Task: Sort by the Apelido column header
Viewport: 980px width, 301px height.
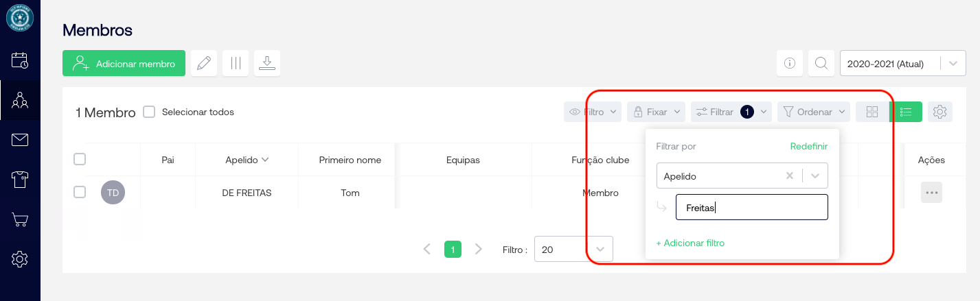Action: click(x=247, y=160)
